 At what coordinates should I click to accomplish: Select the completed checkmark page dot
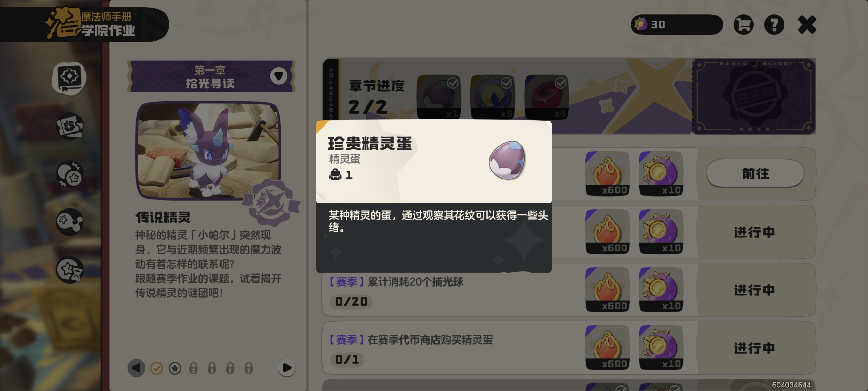[156, 368]
